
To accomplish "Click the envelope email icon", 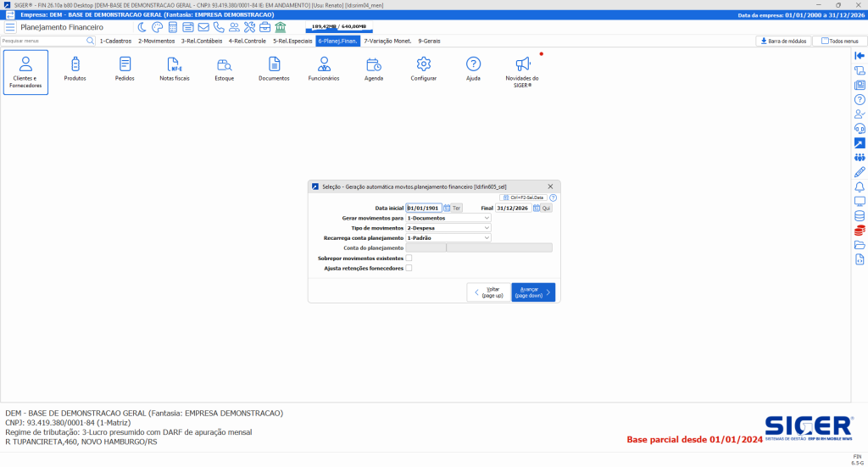I will pos(203,27).
